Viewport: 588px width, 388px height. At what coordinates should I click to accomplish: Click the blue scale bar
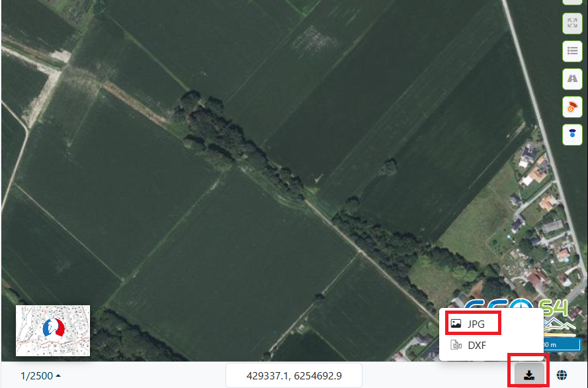click(x=561, y=344)
